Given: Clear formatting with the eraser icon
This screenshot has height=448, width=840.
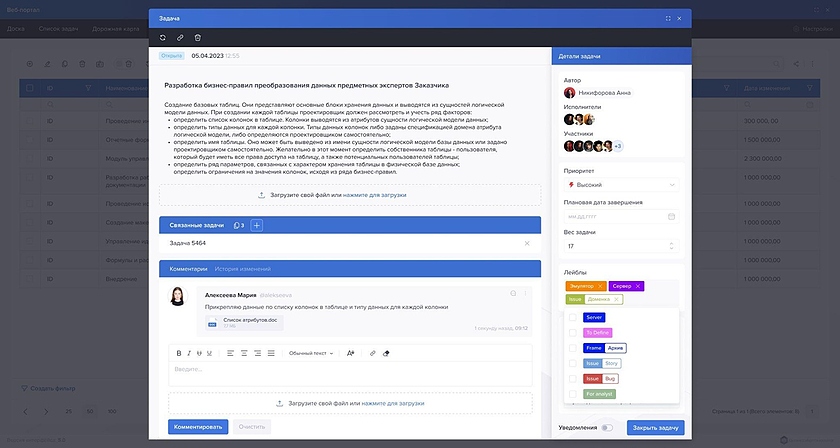Looking at the screenshot, I should [x=386, y=353].
